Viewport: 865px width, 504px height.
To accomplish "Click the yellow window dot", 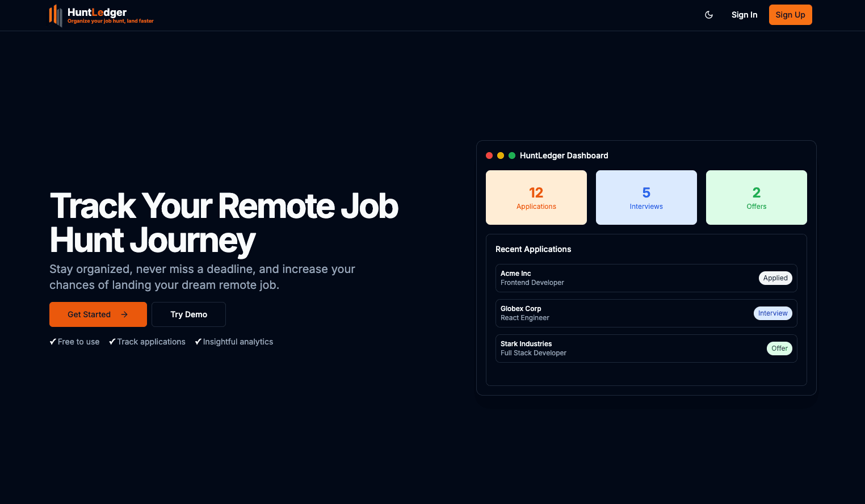I will coord(501,156).
